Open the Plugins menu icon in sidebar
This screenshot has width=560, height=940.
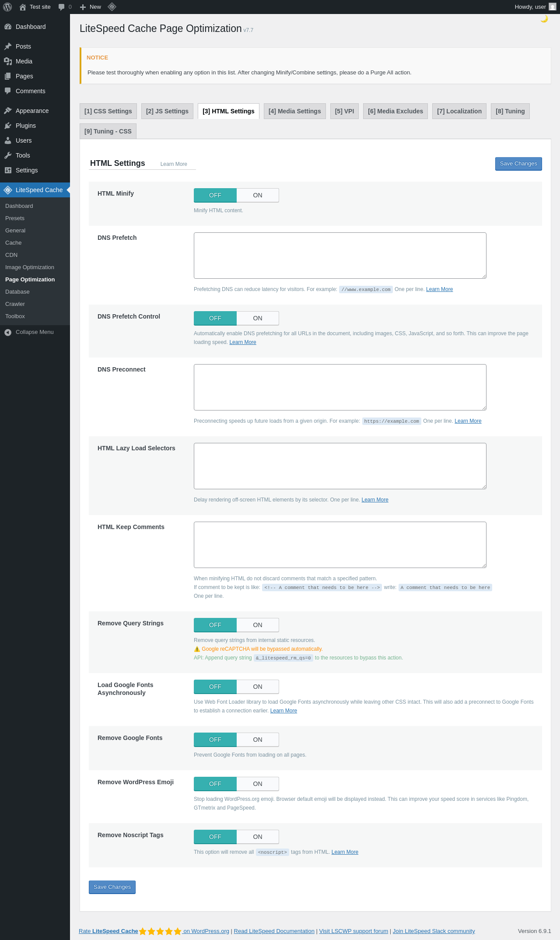[x=8, y=126]
